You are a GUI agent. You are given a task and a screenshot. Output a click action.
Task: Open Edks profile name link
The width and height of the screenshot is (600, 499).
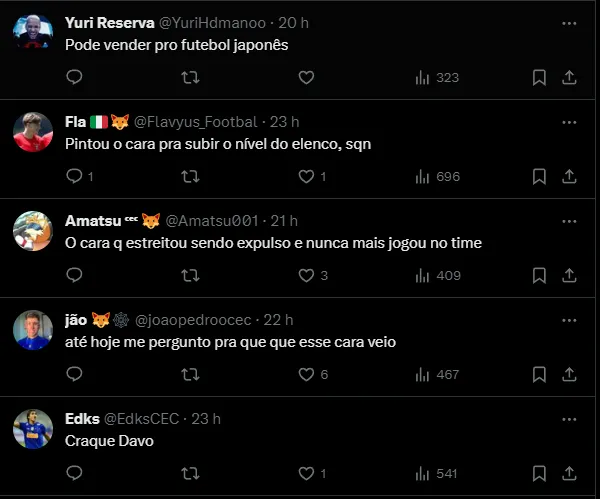click(x=81, y=419)
